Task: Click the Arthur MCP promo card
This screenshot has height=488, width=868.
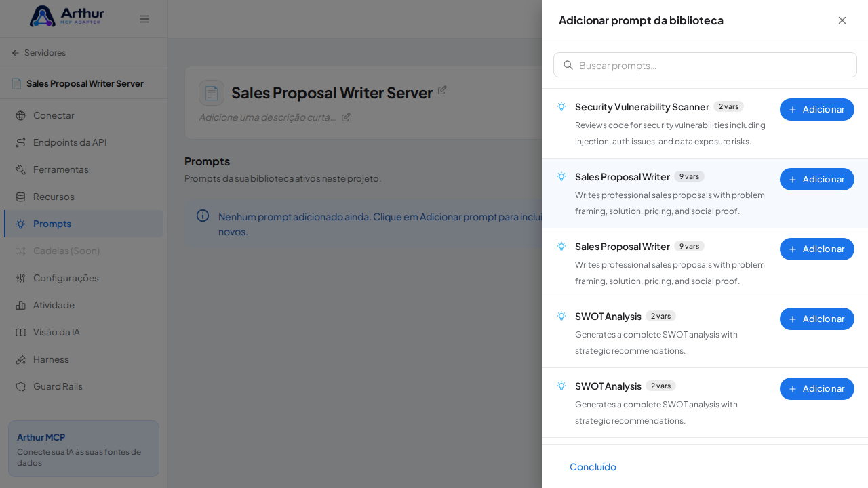Action: [x=83, y=449]
